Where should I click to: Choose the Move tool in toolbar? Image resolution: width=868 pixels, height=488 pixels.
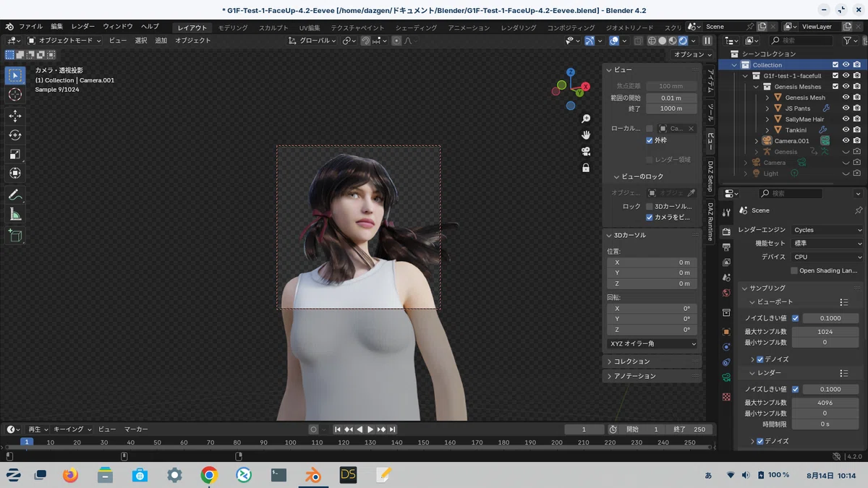(15, 116)
